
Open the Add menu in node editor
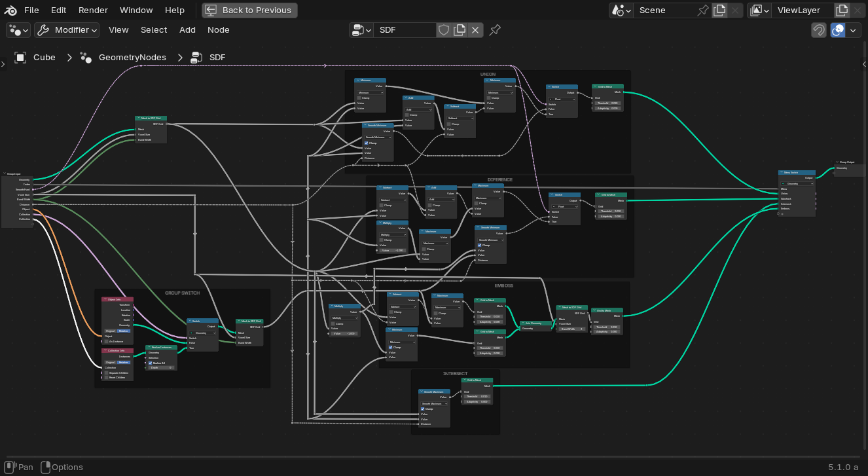(187, 30)
